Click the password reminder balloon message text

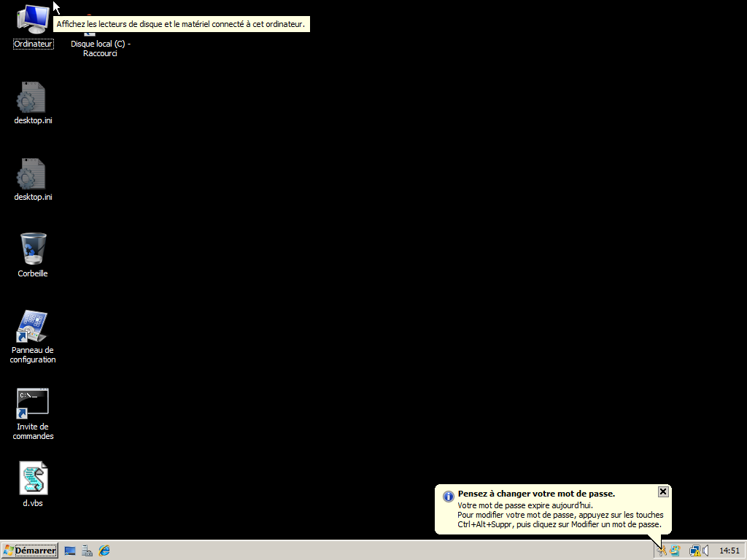(560, 515)
